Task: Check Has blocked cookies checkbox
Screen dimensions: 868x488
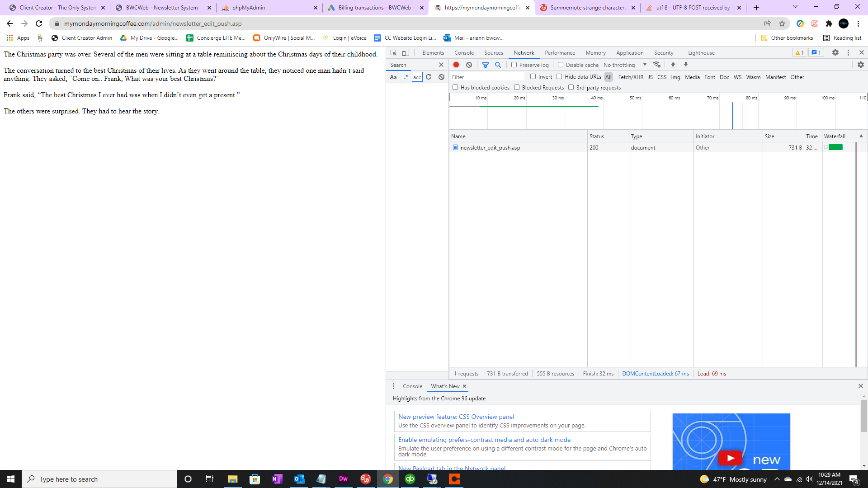Action: pyautogui.click(x=455, y=88)
